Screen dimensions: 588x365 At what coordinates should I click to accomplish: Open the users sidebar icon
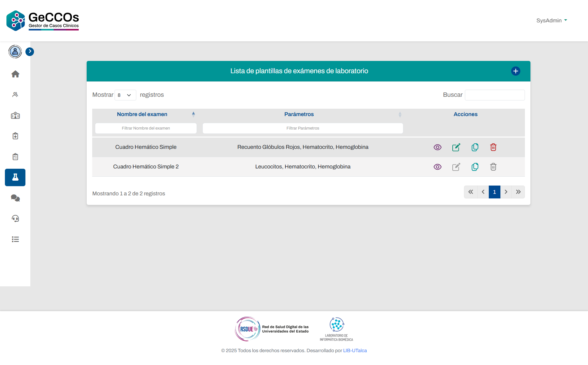coord(15,95)
